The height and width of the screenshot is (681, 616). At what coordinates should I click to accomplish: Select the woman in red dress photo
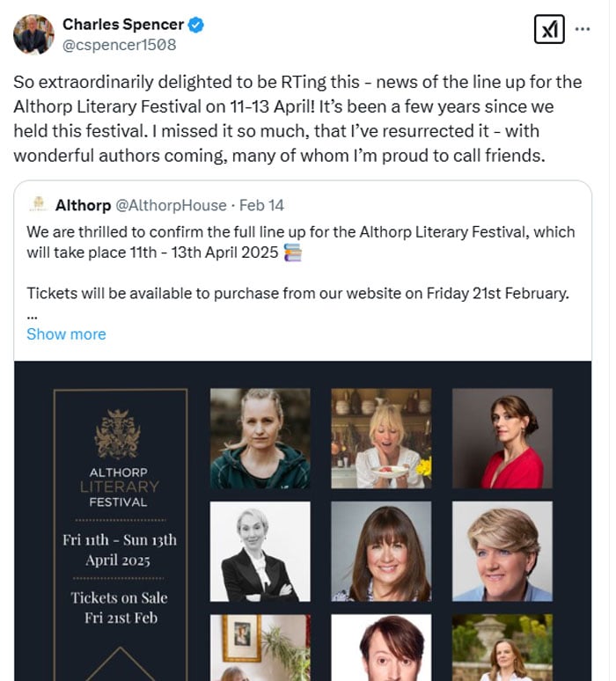[502, 438]
